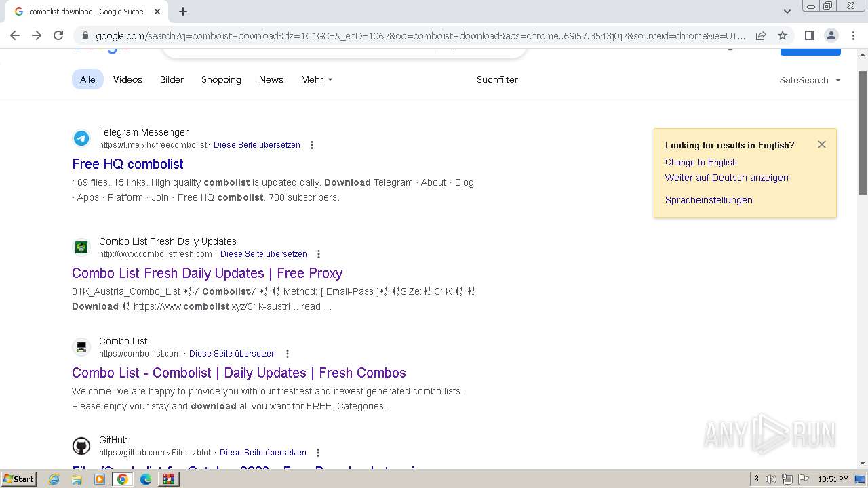Reload the Google search page
Viewport: 868px width, 488px height.
(x=58, y=35)
